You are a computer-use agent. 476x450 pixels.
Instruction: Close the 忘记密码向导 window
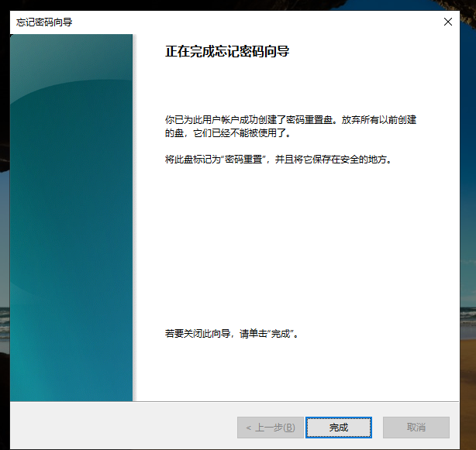tap(448, 22)
